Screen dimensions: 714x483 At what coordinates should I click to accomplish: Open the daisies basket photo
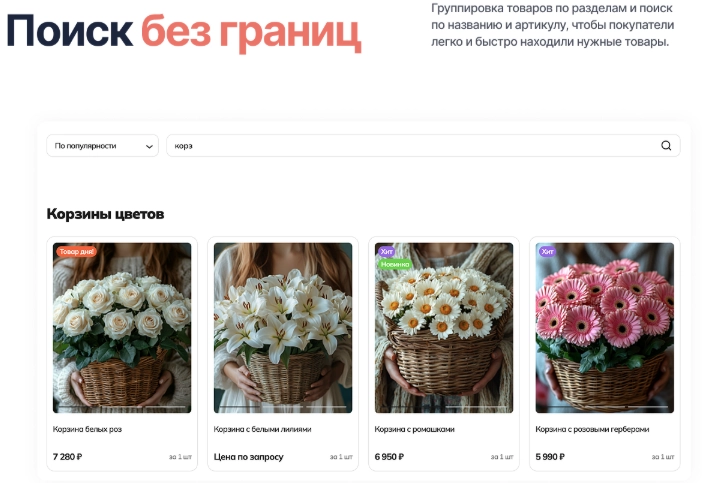(x=444, y=328)
